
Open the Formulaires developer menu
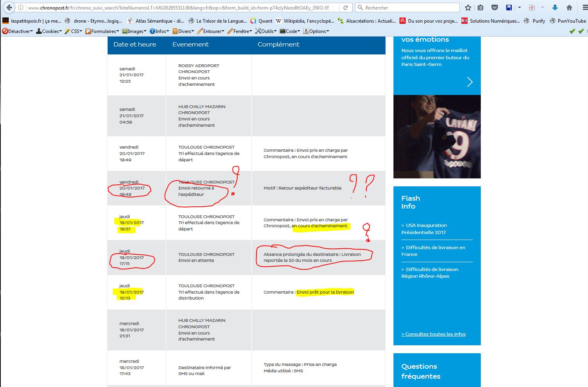pyautogui.click(x=102, y=31)
